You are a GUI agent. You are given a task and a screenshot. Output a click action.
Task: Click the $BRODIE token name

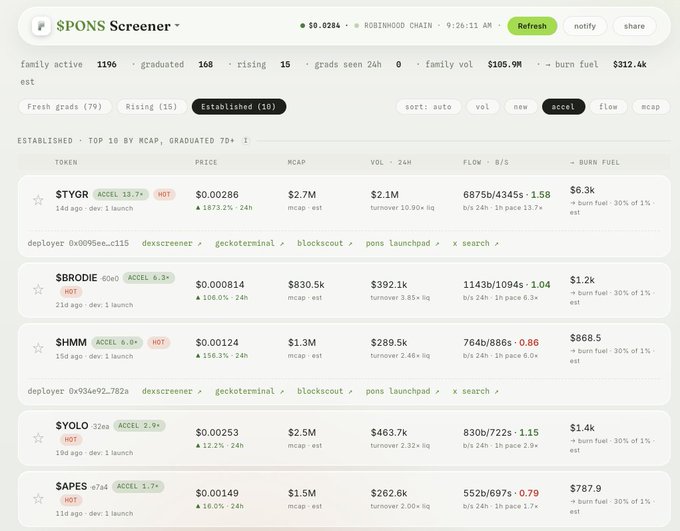76,278
